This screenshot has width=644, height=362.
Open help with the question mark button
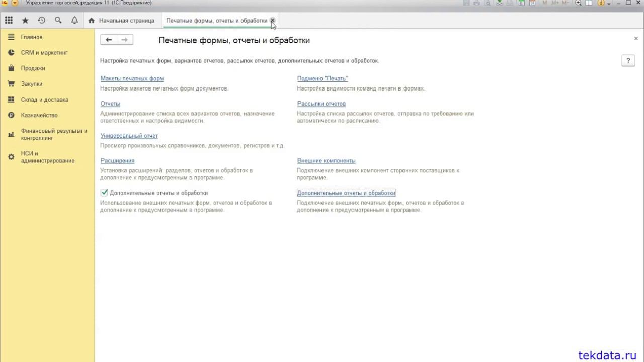[x=628, y=61]
